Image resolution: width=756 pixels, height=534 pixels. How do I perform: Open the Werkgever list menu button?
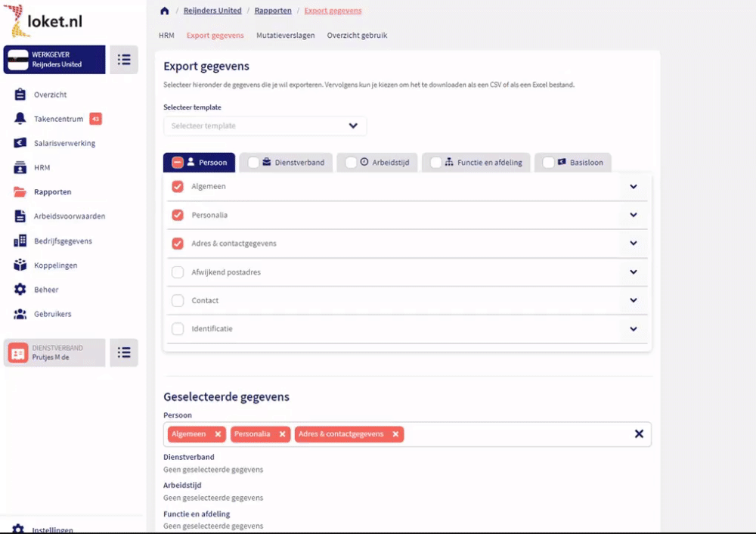point(124,60)
